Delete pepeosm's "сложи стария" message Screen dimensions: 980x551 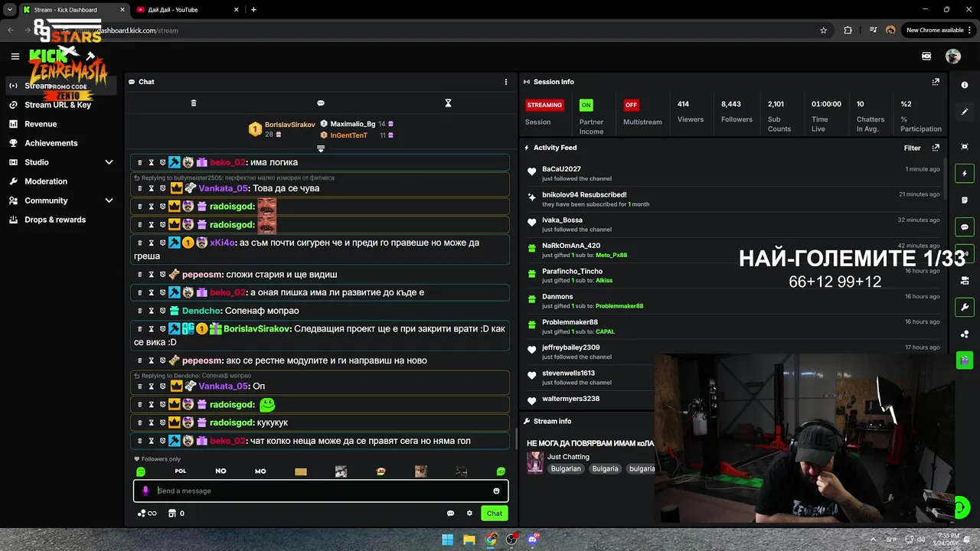point(140,274)
